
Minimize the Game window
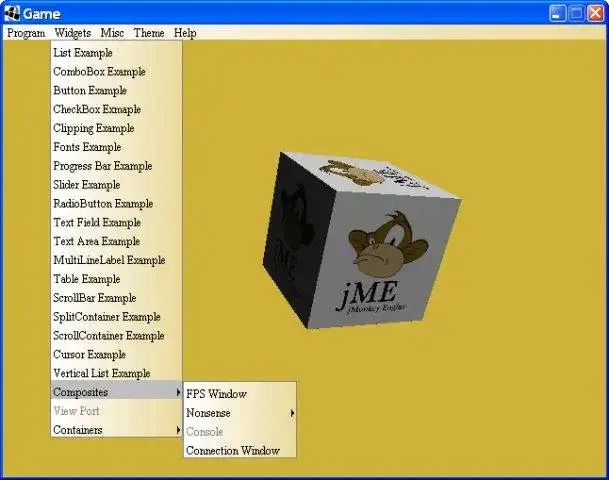pyautogui.click(x=558, y=14)
